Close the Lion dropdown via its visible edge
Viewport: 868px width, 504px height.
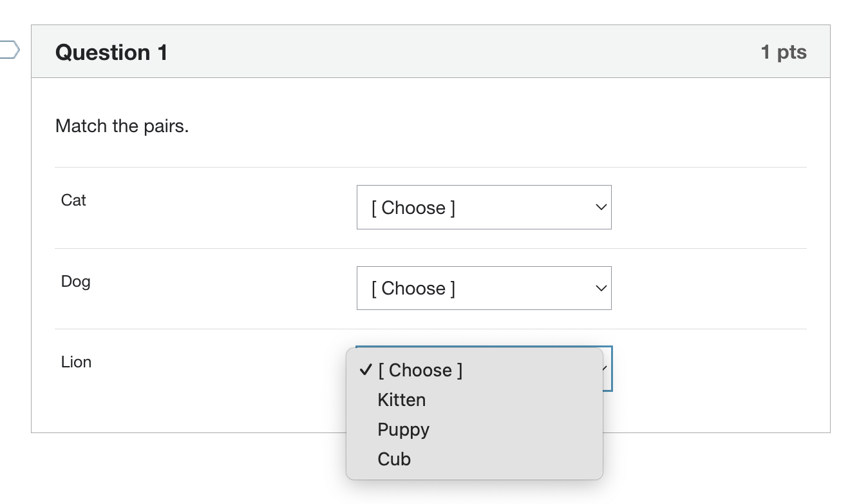(608, 380)
